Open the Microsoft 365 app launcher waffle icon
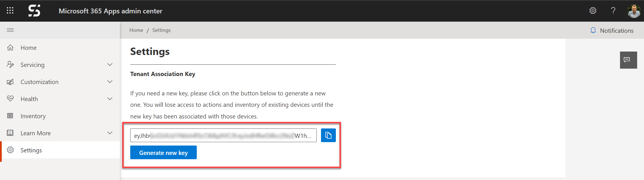This screenshot has width=644, height=180. [x=10, y=11]
